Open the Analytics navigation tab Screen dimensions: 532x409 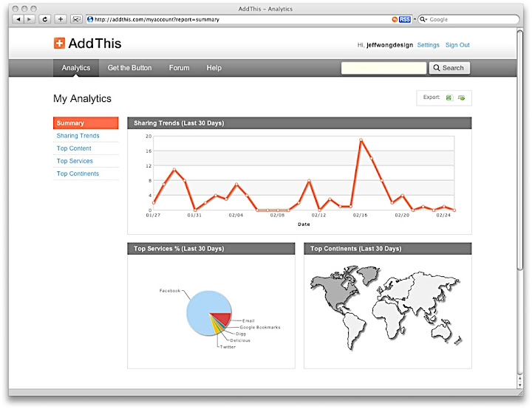[76, 68]
